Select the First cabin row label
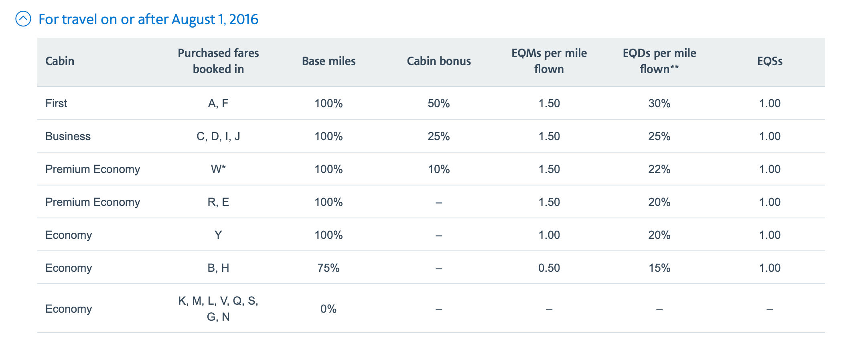The width and height of the screenshot is (868, 346). pos(56,103)
